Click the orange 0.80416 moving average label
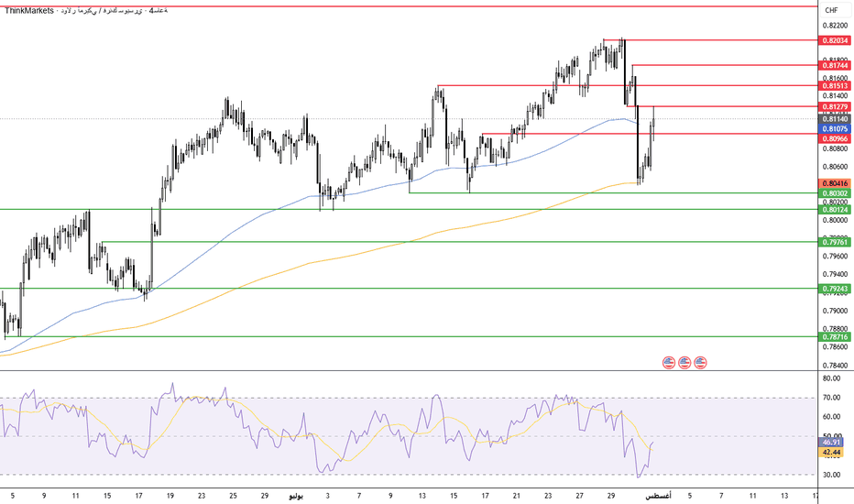The height and width of the screenshot is (504, 854). tap(835, 183)
